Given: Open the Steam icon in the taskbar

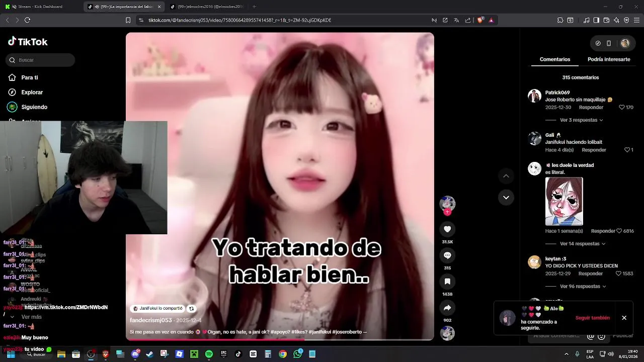Looking at the screenshot, I should point(149,354).
